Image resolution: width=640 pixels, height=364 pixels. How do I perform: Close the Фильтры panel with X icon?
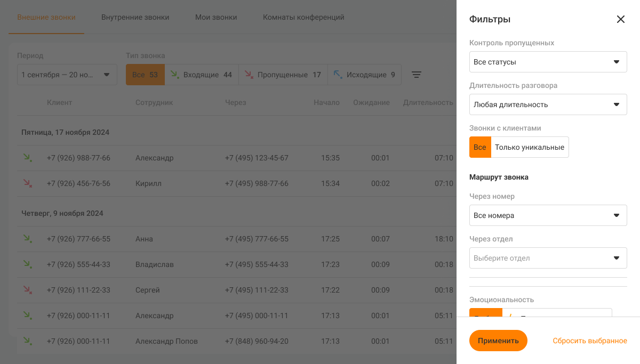[x=620, y=19]
